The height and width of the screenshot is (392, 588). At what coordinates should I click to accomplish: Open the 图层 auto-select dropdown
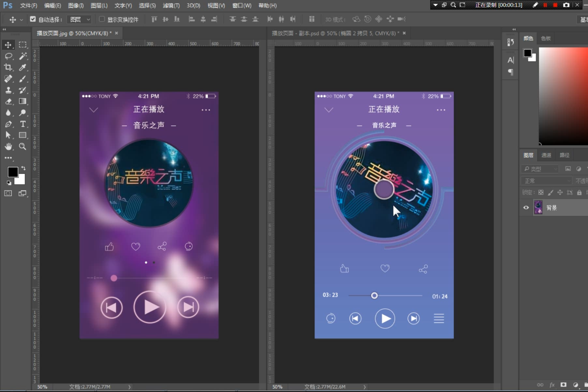(x=80, y=19)
